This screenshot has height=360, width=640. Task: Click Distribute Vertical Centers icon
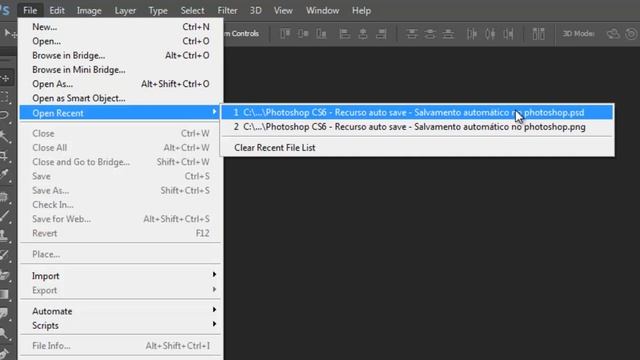click(430, 33)
